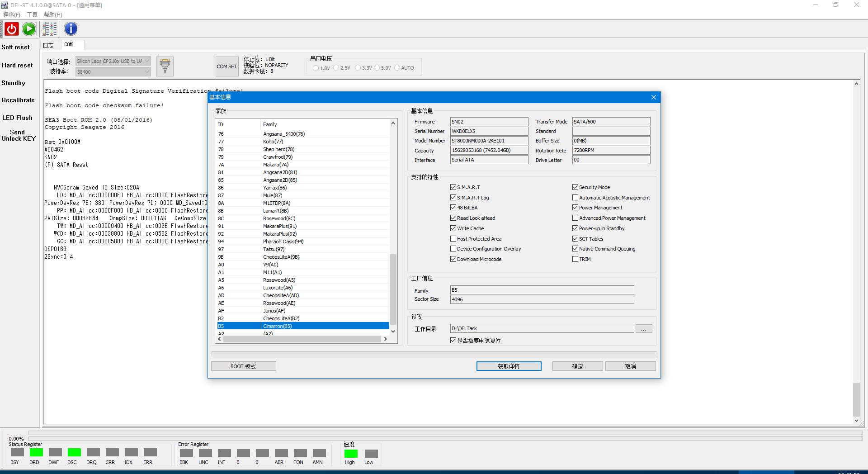Select the 3.3V serial voltage radio
The image size is (868, 474).
tap(358, 68)
